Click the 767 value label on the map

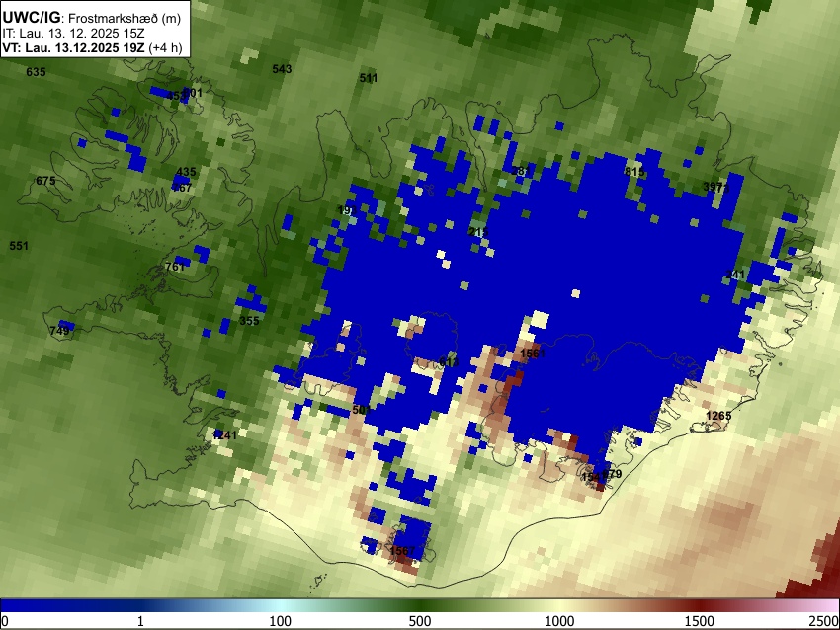pos(182,188)
